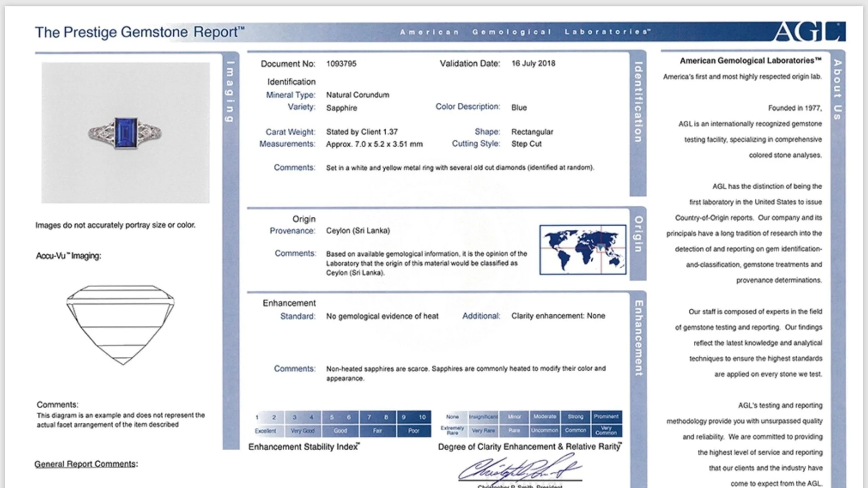Click the Poor stability index cell
This screenshot has height=488, width=868.
(414, 431)
